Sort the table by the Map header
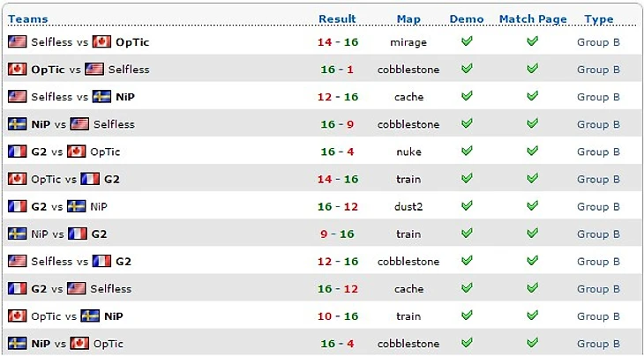This screenshot has height=356, width=644. [x=408, y=19]
